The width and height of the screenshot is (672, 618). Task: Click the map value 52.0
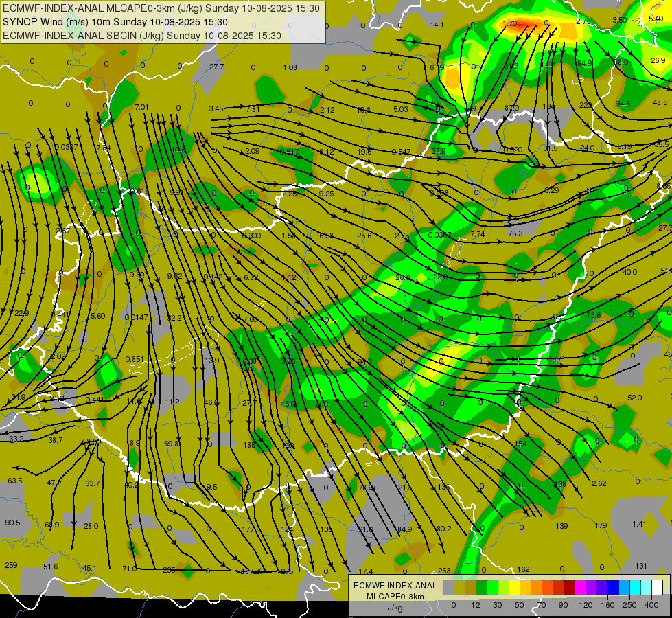634,398
